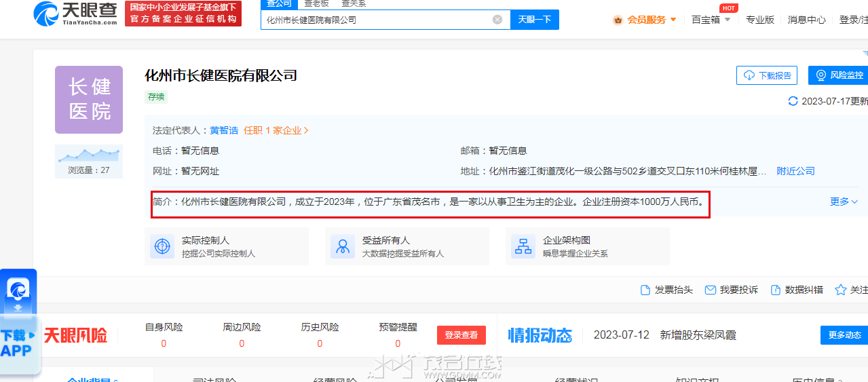Click the 会员服务 crown icon
Screen dimensions: 868x382
(x=618, y=20)
